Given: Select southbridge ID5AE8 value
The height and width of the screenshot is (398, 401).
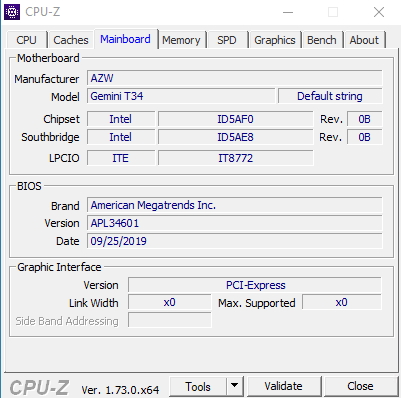Looking at the screenshot, I should pyautogui.click(x=236, y=137).
